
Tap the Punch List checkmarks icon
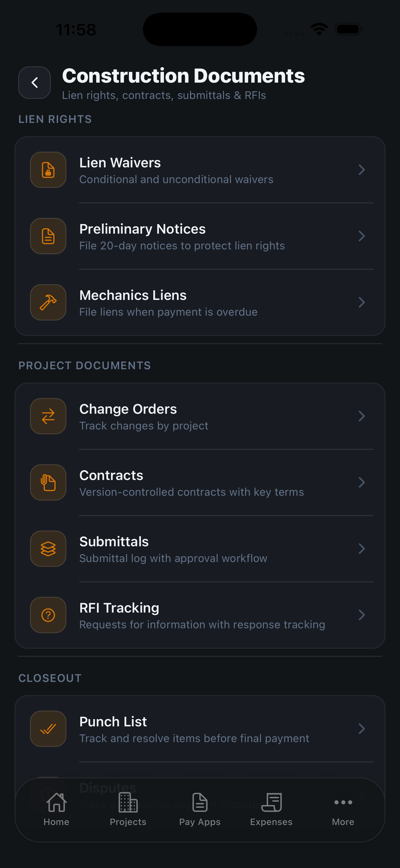48,729
